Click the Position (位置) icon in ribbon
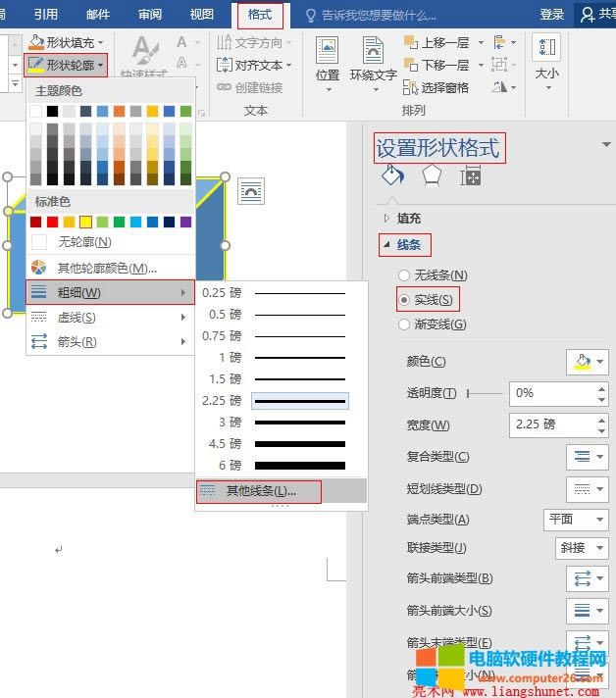 (327, 51)
